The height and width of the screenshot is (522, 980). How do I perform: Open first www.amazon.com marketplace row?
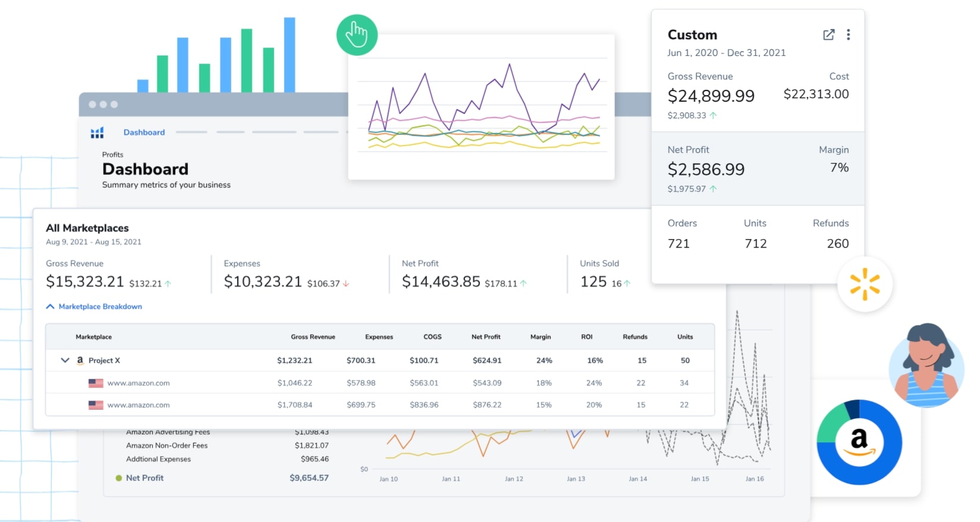click(380, 383)
